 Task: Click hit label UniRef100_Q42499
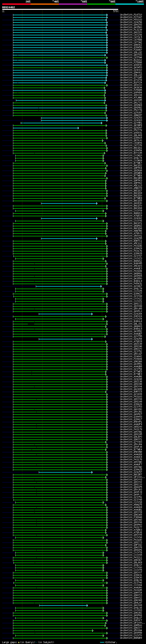(x=131, y=389)
